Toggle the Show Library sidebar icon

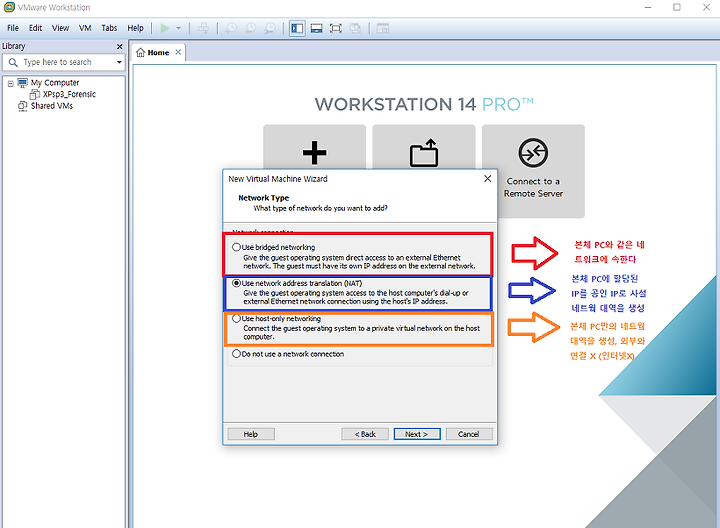point(297,28)
